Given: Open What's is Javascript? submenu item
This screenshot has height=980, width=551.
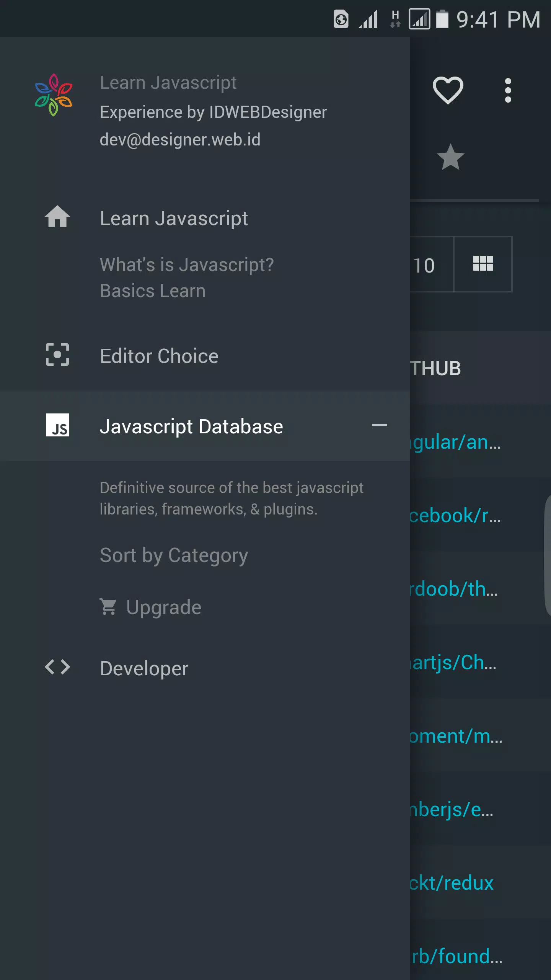Looking at the screenshot, I should coord(187,265).
